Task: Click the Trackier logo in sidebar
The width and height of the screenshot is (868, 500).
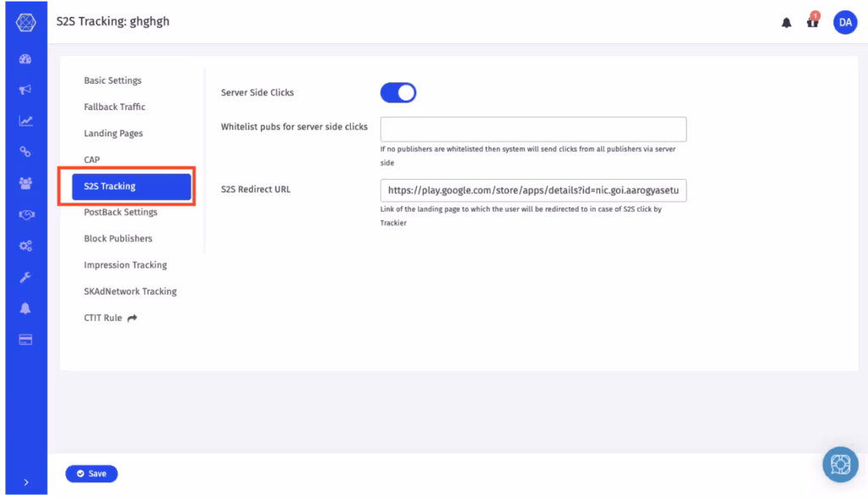Action: (25, 23)
